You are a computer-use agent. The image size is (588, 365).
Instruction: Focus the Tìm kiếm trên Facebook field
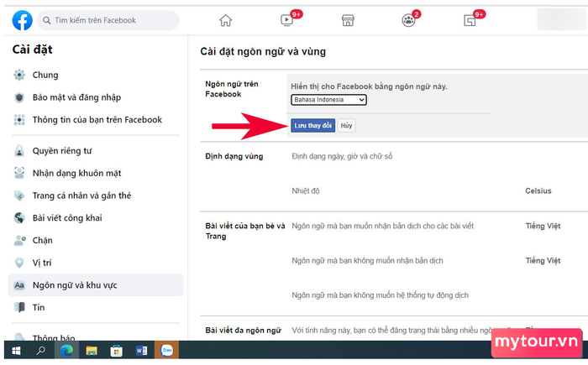point(108,20)
